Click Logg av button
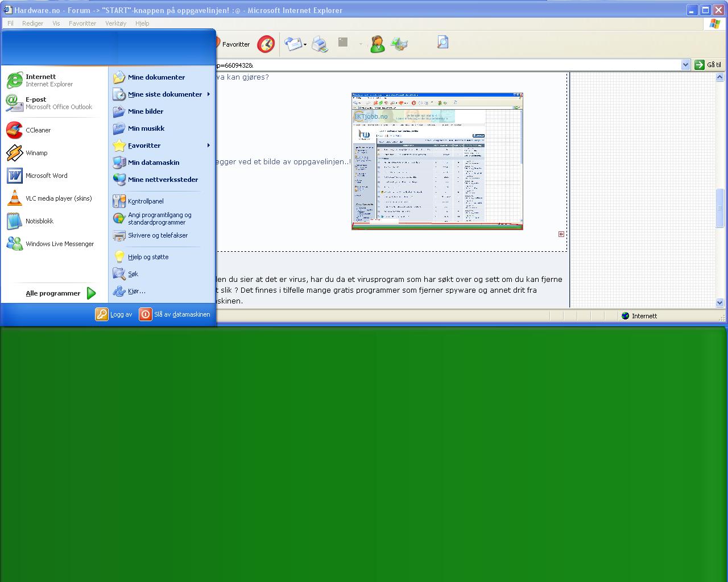The width and height of the screenshot is (728, 582). tap(114, 314)
